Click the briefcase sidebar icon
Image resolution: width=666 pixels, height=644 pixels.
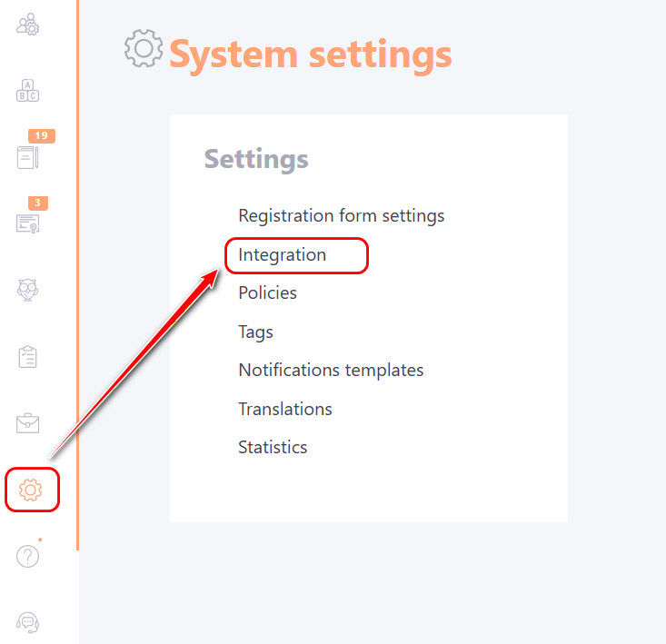click(x=28, y=422)
